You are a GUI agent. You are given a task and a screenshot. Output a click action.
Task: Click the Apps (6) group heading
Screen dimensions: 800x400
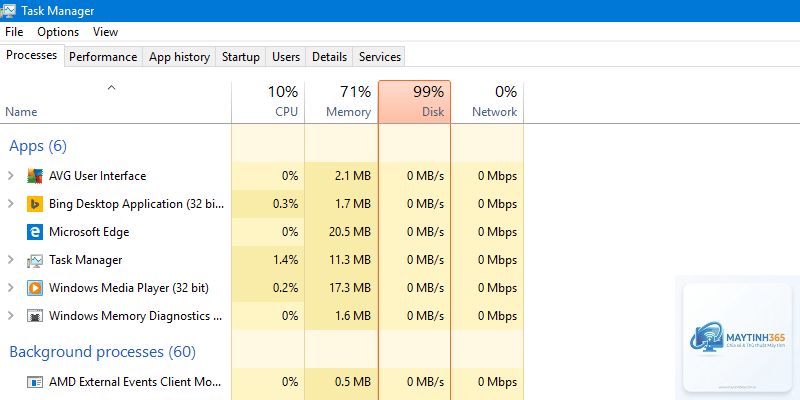pyautogui.click(x=38, y=146)
